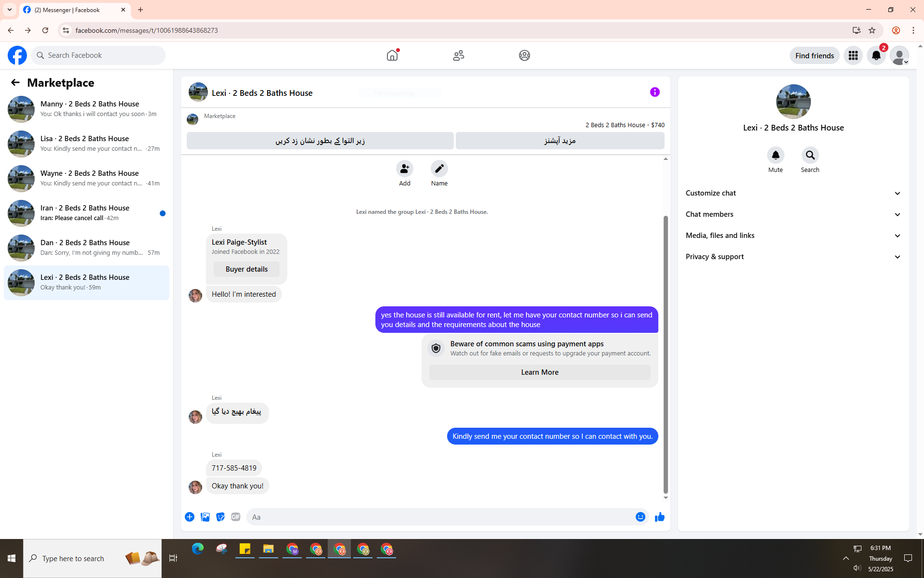
Task: Open the emoji picker icon
Action: click(x=641, y=517)
